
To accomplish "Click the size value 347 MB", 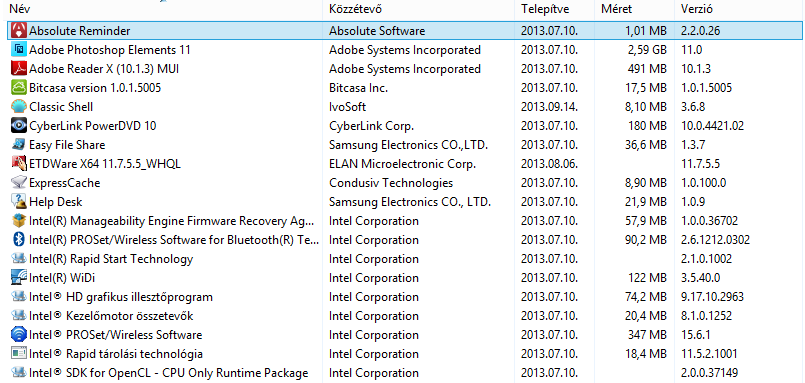I will point(647,335).
